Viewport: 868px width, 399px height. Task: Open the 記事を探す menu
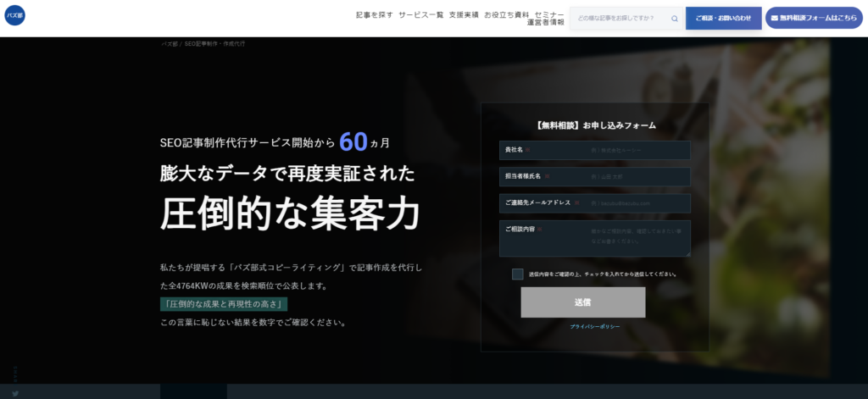[x=375, y=15]
